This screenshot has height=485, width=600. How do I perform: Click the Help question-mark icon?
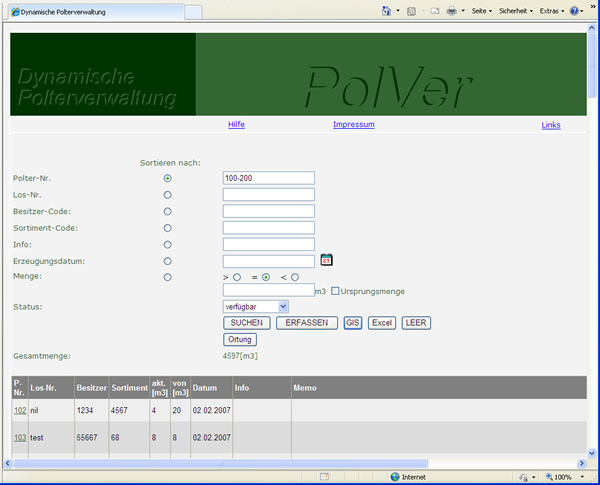pyautogui.click(x=574, y=11)
